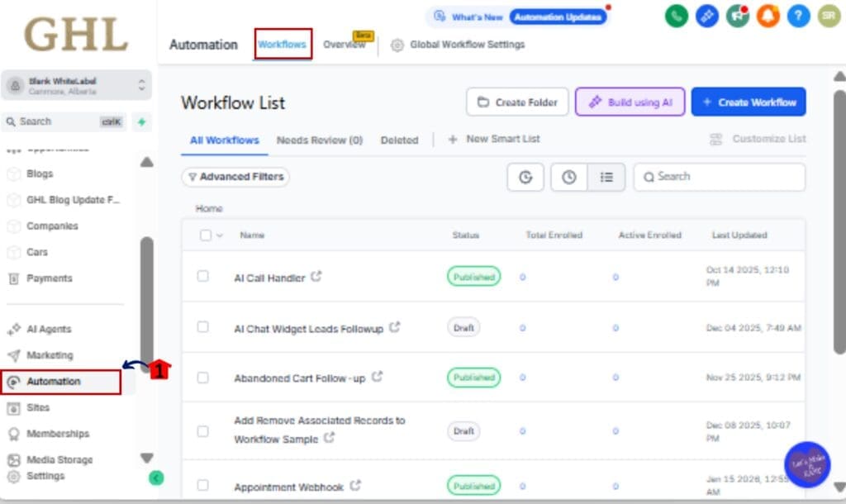Open the Deleted workflows tab
This screenshot has width=846, height=504.
click(399, 140)
